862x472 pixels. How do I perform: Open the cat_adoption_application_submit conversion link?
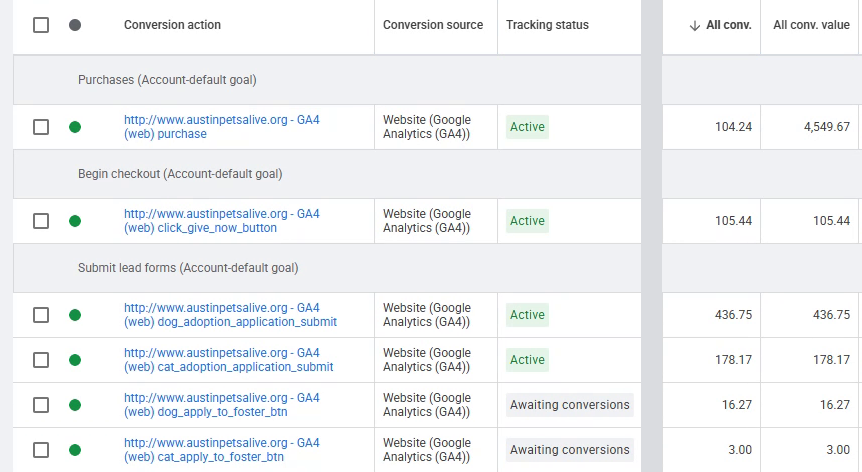click(229, 360)
